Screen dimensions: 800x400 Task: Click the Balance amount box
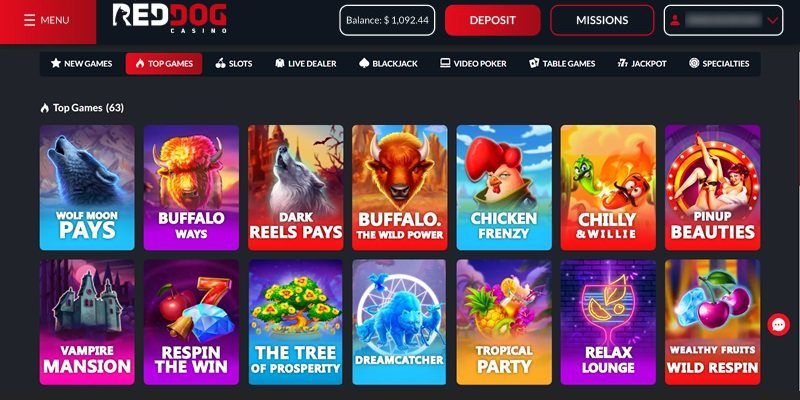tap(387, 20)
